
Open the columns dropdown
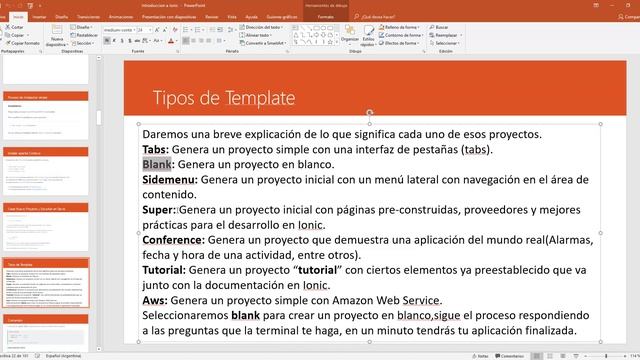pyautogui.click(x=220, y=41)
